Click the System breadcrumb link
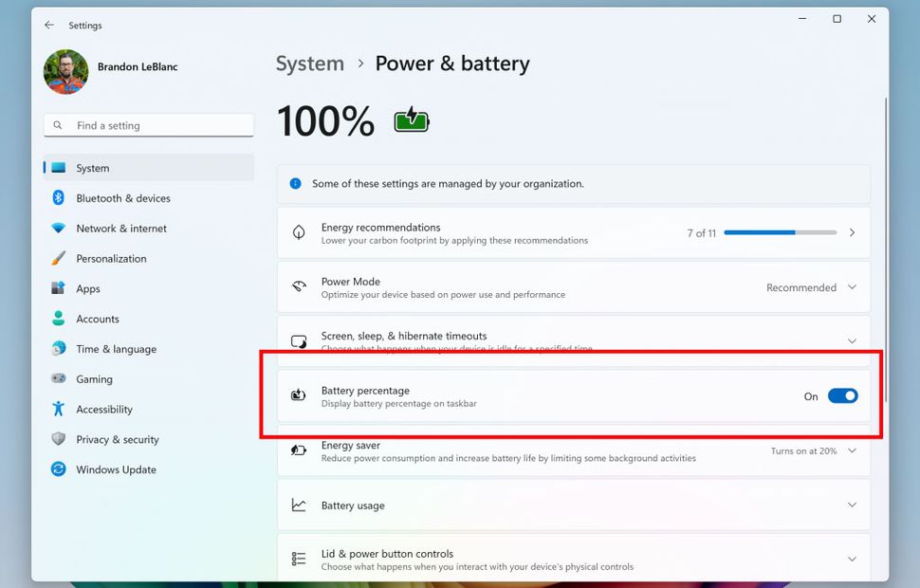Screen dimensions: 920x588 [x=309, y=64]
